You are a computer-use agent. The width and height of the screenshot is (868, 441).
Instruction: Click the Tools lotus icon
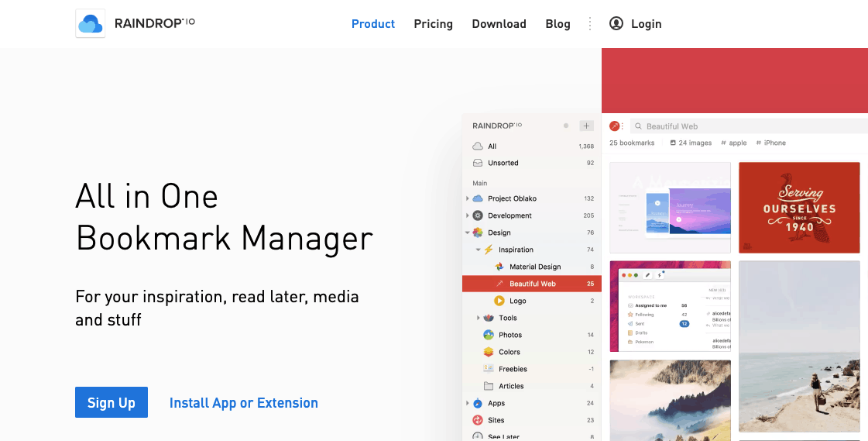point(489,318)
